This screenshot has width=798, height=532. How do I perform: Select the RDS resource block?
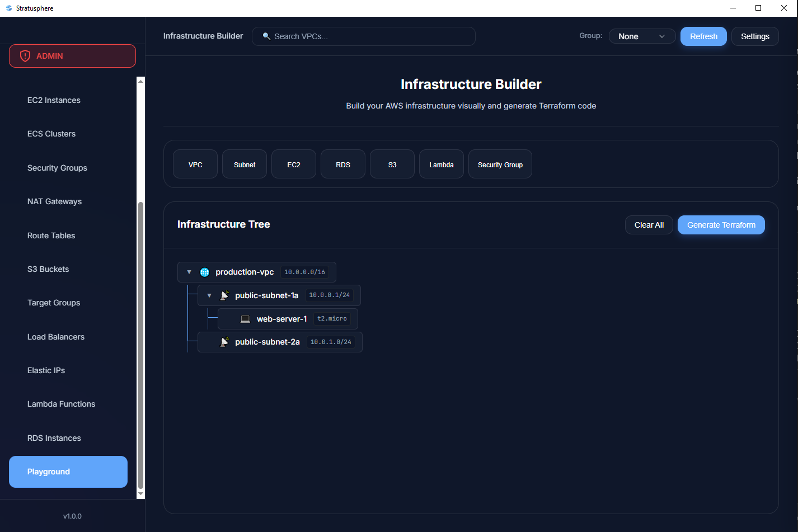point(342,164)
